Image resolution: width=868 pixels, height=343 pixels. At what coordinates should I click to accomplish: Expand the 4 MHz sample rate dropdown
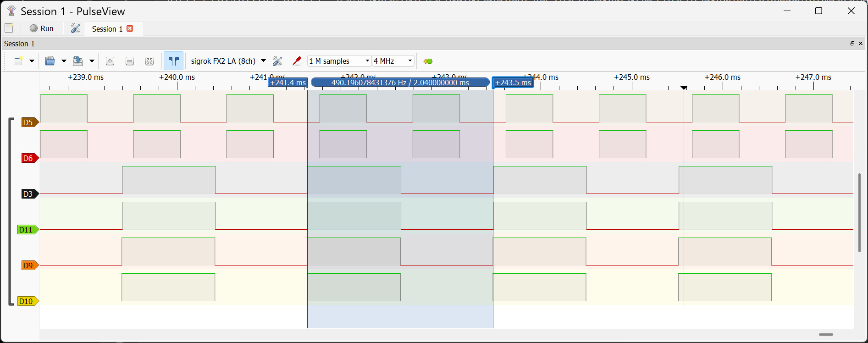[x=393, y=61]
